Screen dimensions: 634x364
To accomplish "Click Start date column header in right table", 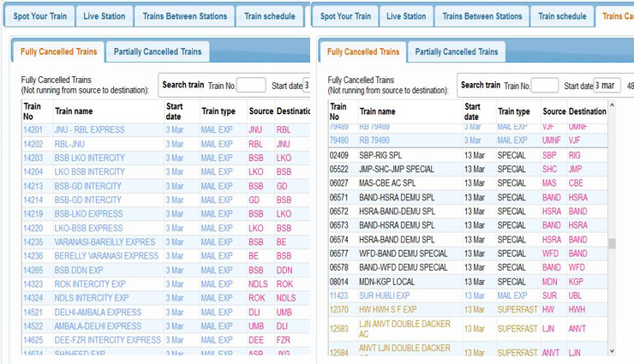I will [x=472, y=111].
